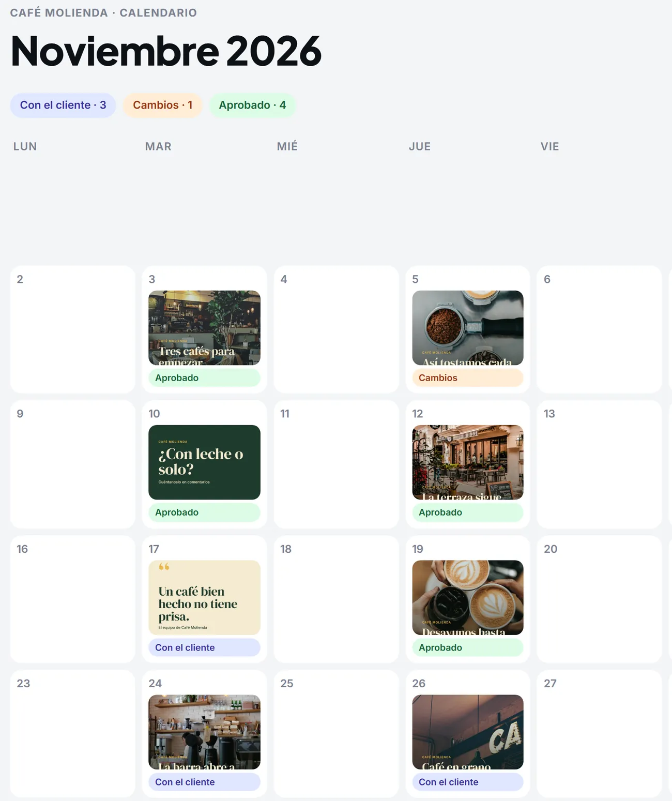Select the empty day 23 cell
Viewport: 672px width, 801px height.
tap(72, 734)
